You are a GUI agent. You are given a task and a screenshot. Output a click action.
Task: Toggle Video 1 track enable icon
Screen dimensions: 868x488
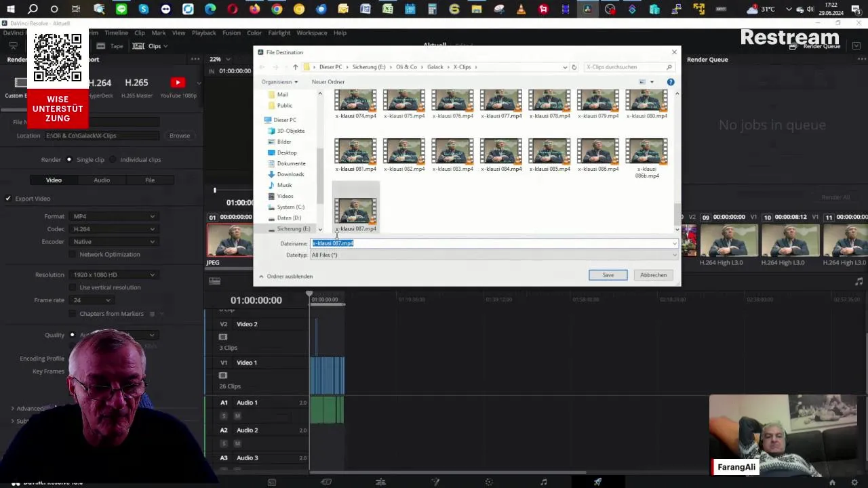(x=223, y=375)
